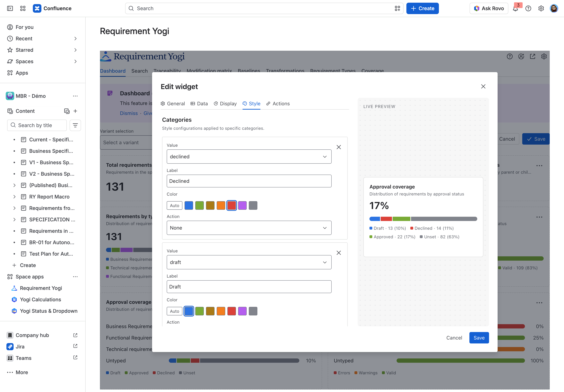Screen dimensions: 564x392
Task: Open the help question-mark icon in top bar
Action: (x=528, y=9)
